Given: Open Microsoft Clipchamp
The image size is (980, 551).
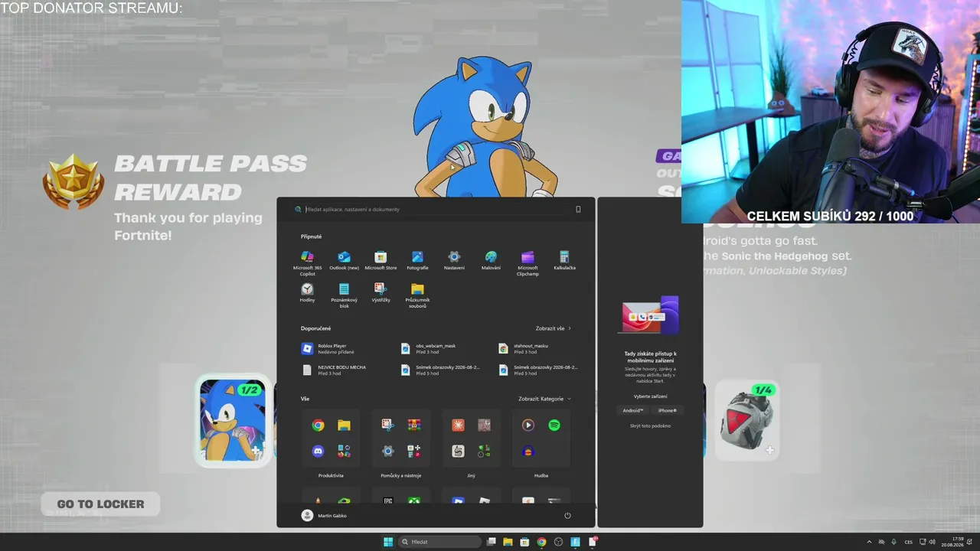Looking at the screenshot, I should tap(528, 262).
